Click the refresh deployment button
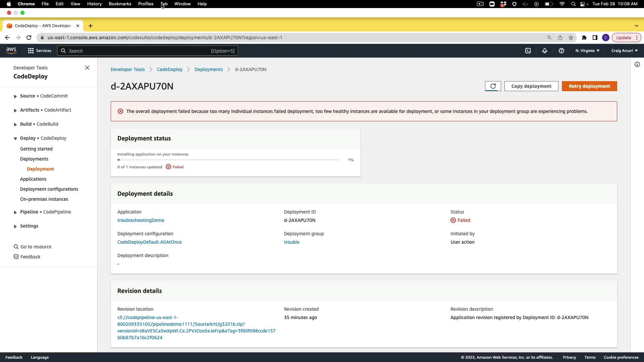The height and width of the screenshot is (362, 644). pyautogui.click(x=493, y=86)
